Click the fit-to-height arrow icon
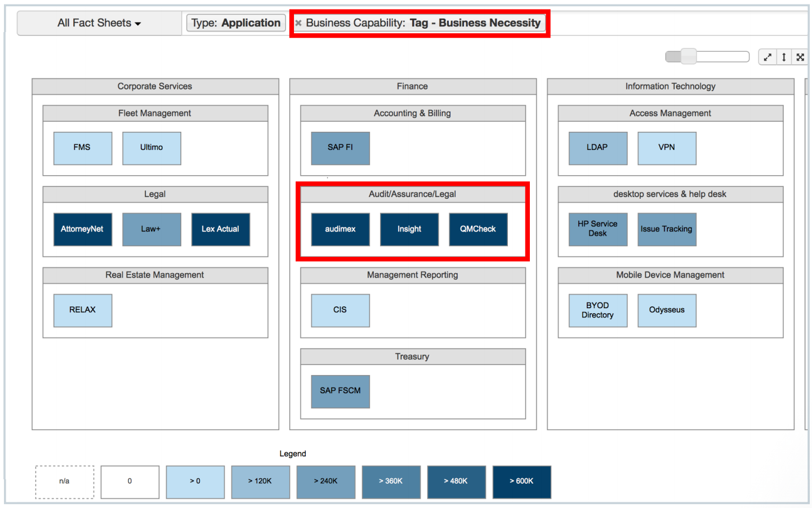 (783, 57)
